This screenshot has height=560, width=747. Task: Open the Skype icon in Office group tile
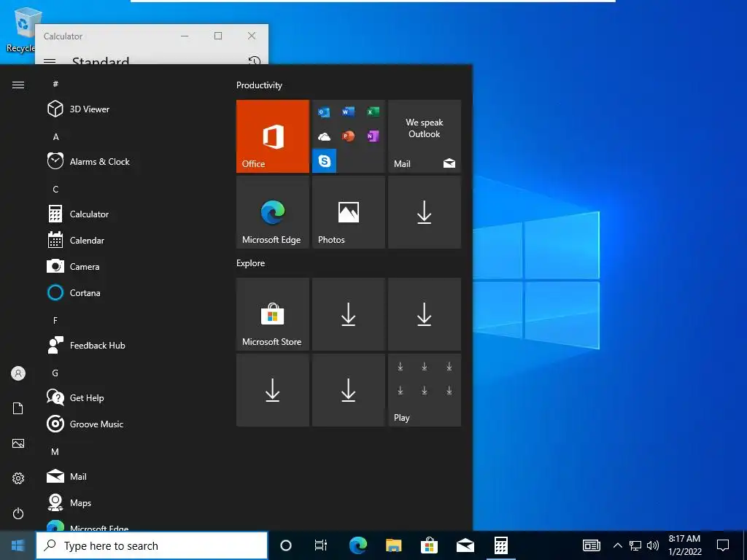[325, 161]
